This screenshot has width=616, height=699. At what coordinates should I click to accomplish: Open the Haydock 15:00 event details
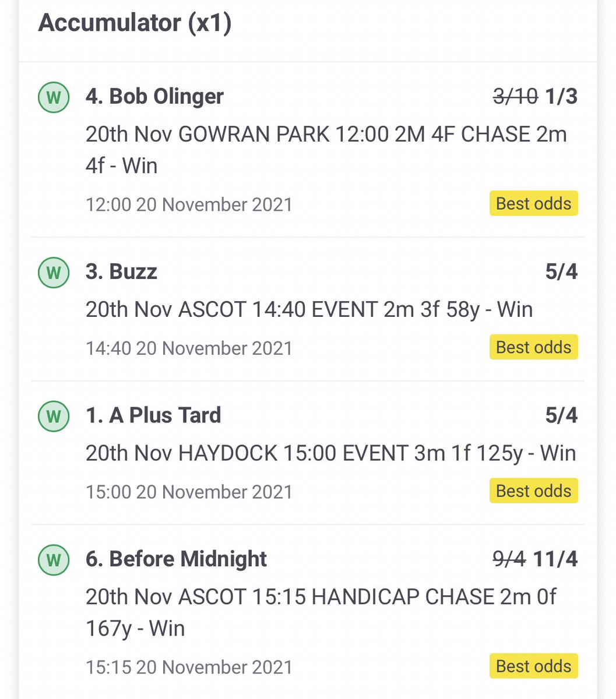330,453
